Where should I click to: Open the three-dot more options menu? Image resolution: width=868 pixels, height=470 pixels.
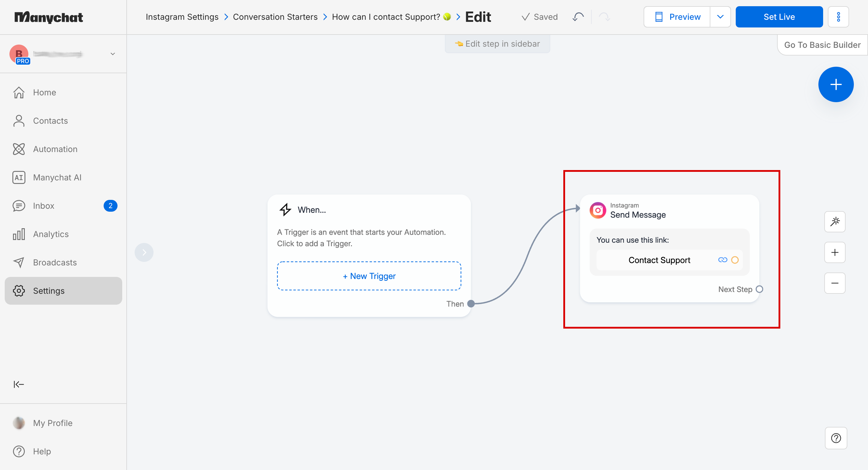[x=838, y=17]
